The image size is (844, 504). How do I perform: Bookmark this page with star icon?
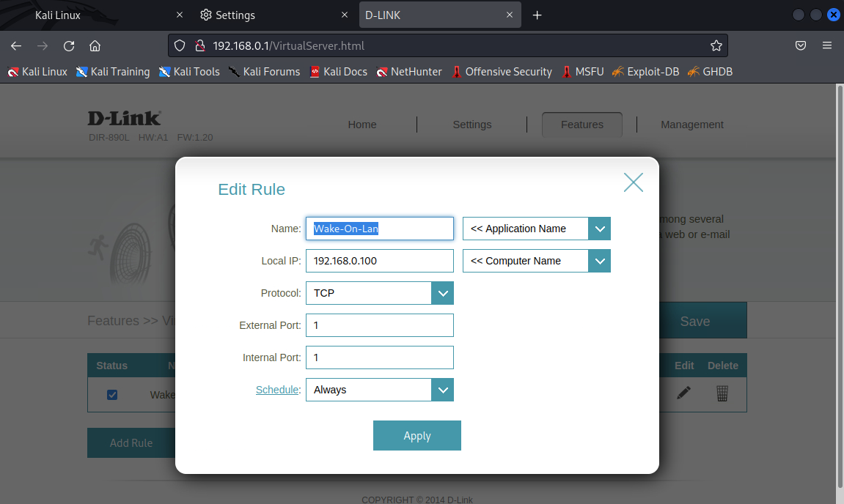click(716, 45)
